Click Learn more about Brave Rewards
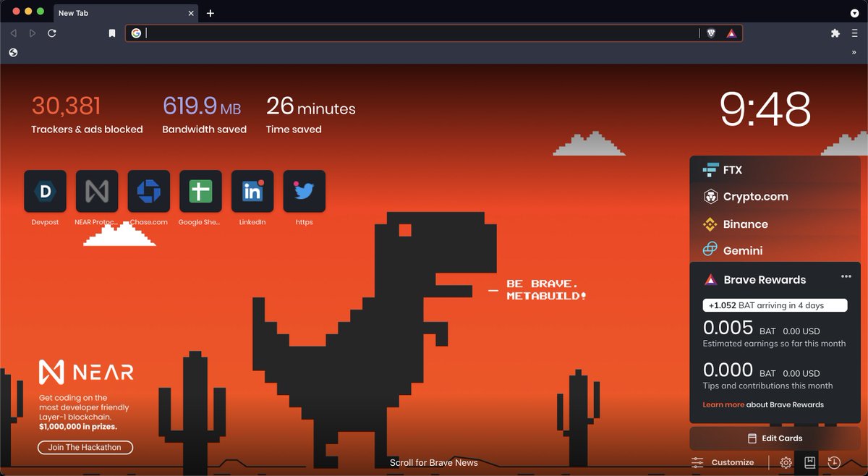868x476 pixels. [723, 404]
